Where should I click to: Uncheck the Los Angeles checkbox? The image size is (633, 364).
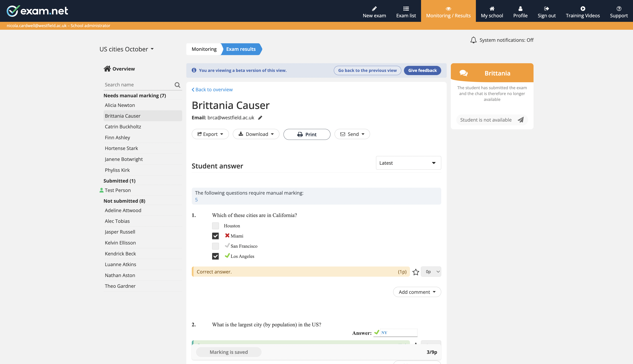(x=215, y=256)
